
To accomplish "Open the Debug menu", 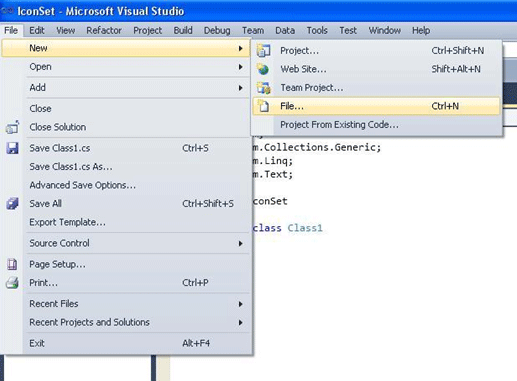I will click(x=217, y=30).
